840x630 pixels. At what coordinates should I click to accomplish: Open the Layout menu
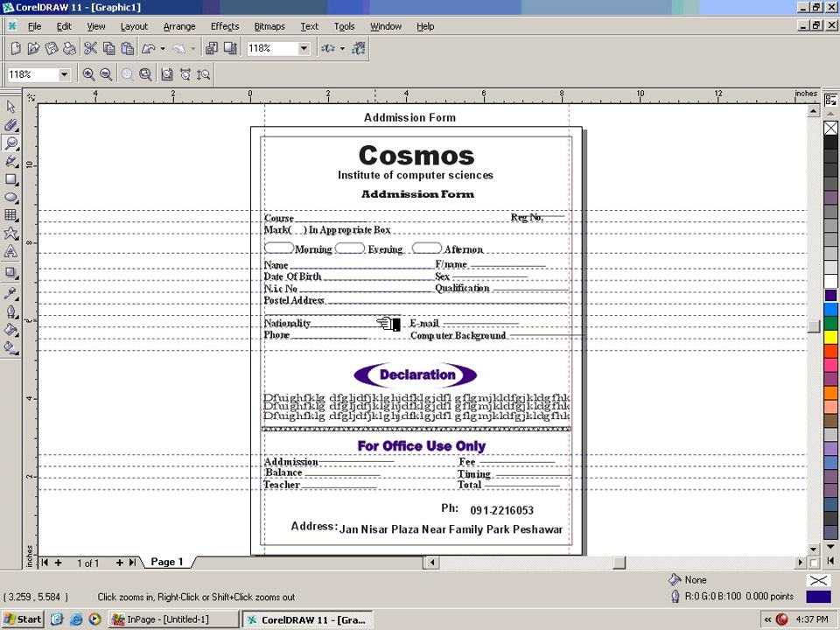134,26
